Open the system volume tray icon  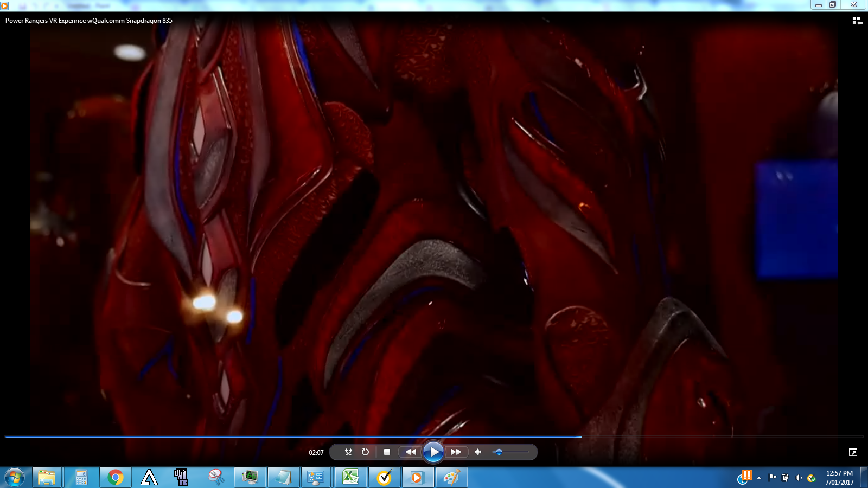[x=799, y=478]
